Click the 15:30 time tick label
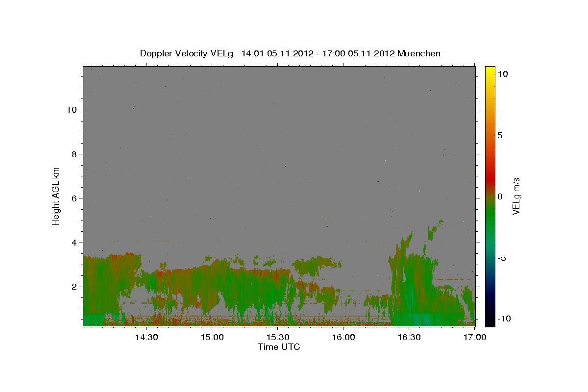This screenshot has height=392, width=588. click(278, 338)
